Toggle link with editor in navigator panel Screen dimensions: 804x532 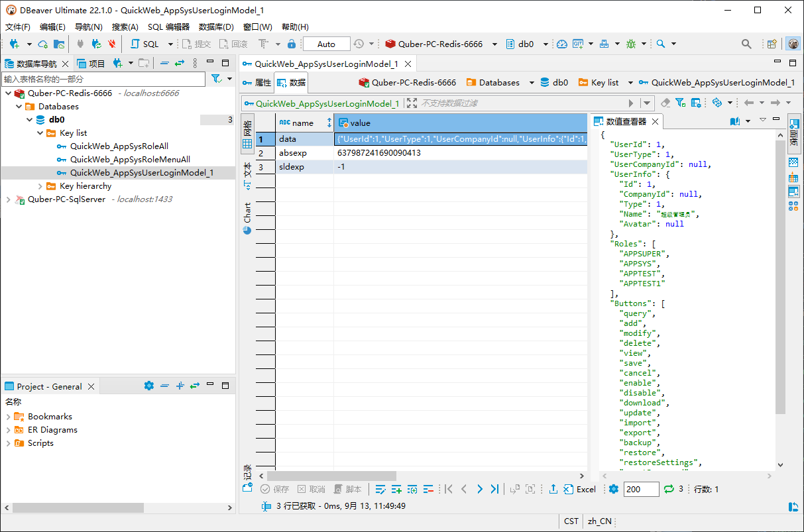179,64
